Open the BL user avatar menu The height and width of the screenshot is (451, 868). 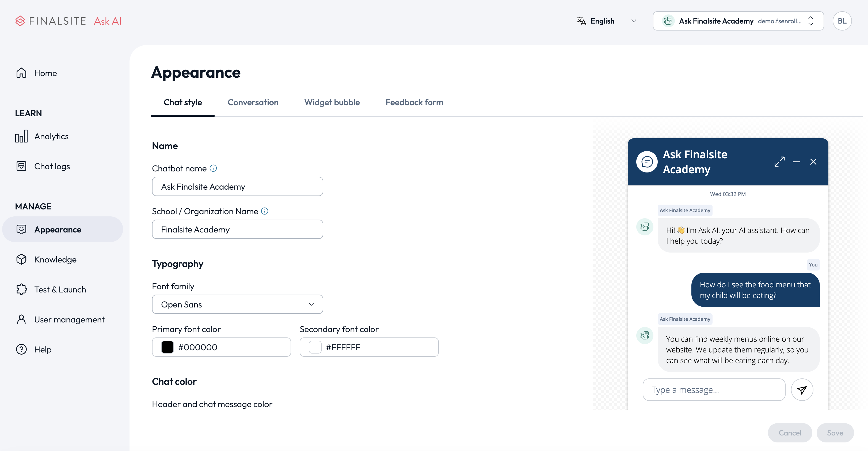pos(842,21)
